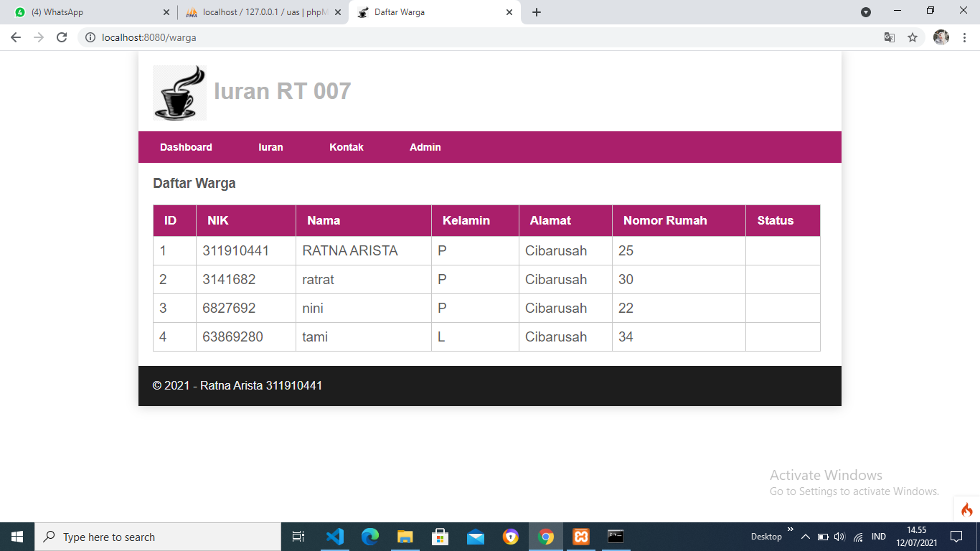Open the Chrome profile avatar
This screenshot has width=980, height=551.
tap(941, 37)
